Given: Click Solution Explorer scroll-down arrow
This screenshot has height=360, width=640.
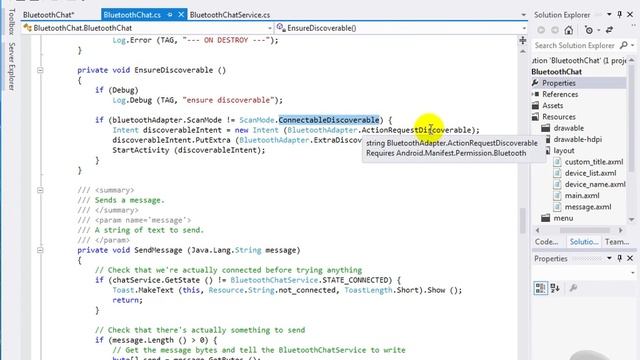Looking at the screenshot, I should click(x=631, y=220).
